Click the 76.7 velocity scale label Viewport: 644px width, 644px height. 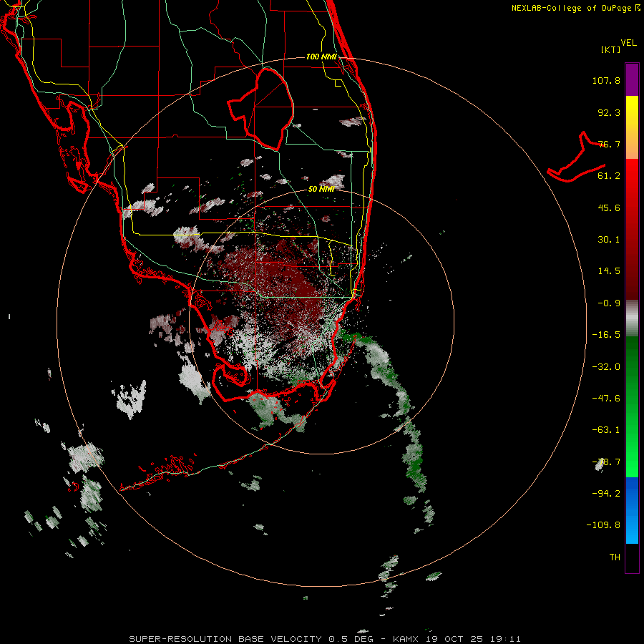609,144
